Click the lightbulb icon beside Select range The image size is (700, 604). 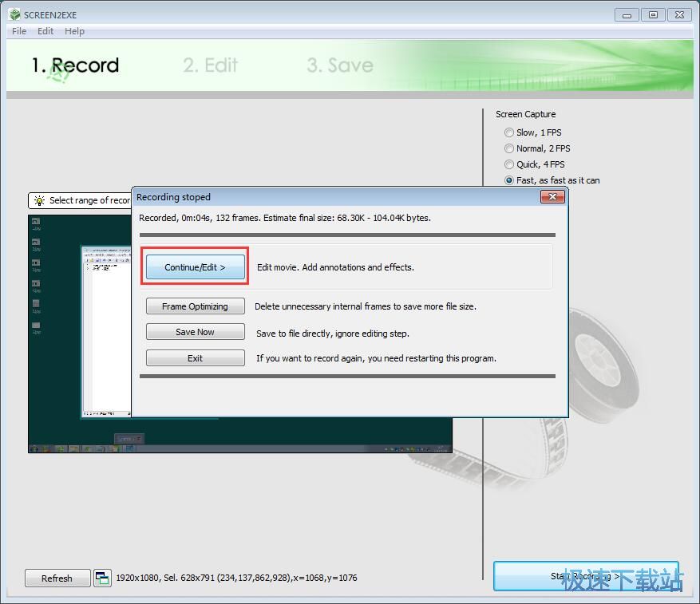[39, 200]
